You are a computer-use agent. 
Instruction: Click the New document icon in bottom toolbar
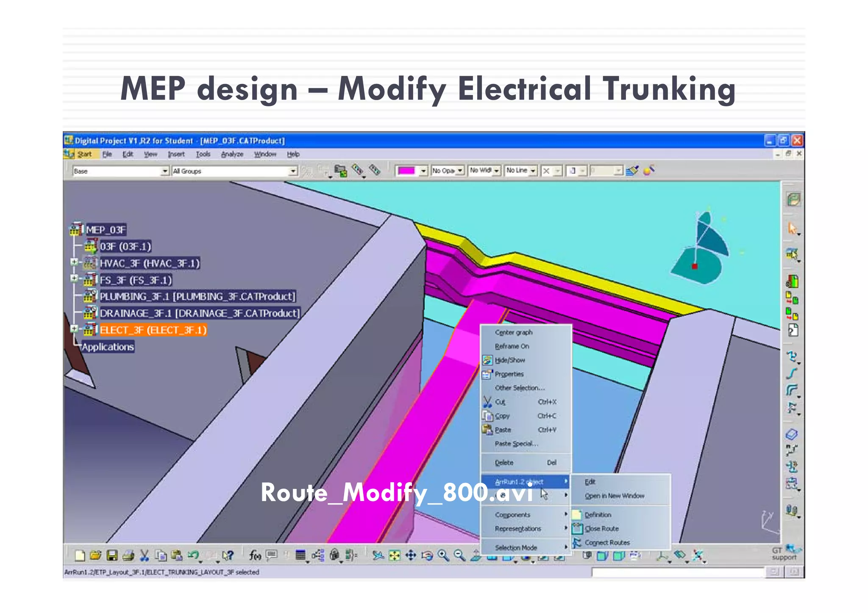pyautogui.click(x=80, y=555)
